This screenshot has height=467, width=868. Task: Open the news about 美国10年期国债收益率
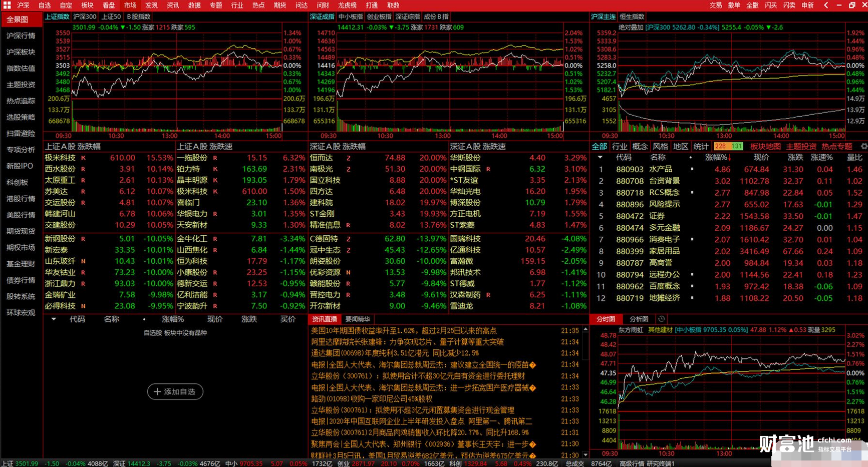(404, 330)
